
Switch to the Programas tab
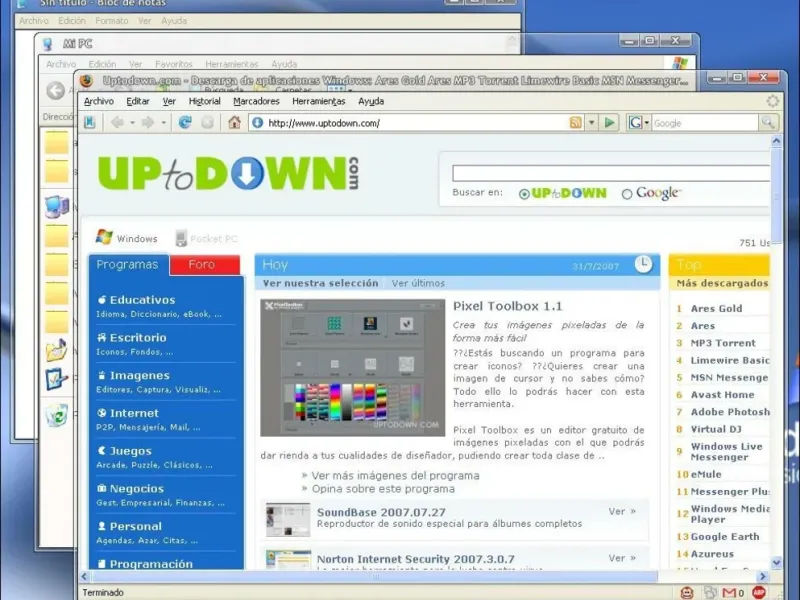128,264
